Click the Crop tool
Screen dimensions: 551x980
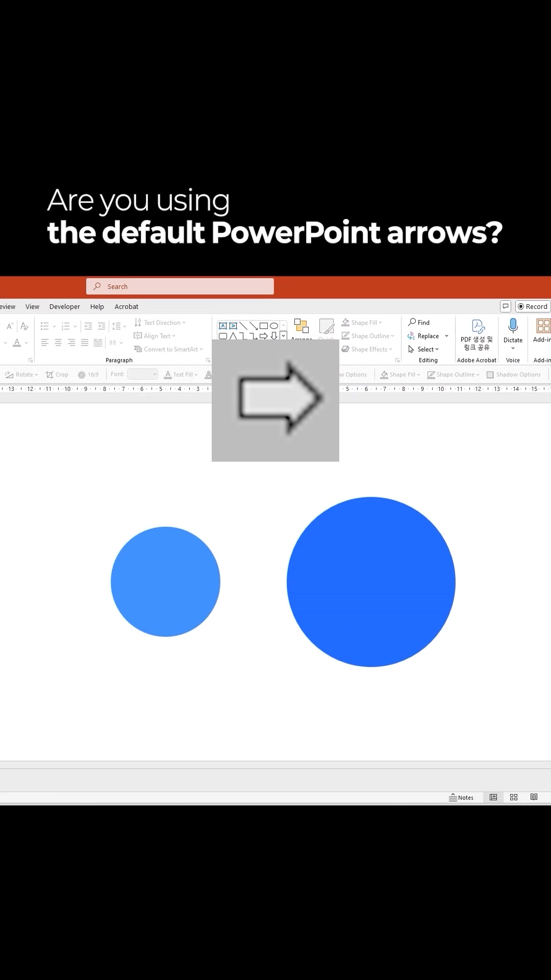click(x=57, y=375)
